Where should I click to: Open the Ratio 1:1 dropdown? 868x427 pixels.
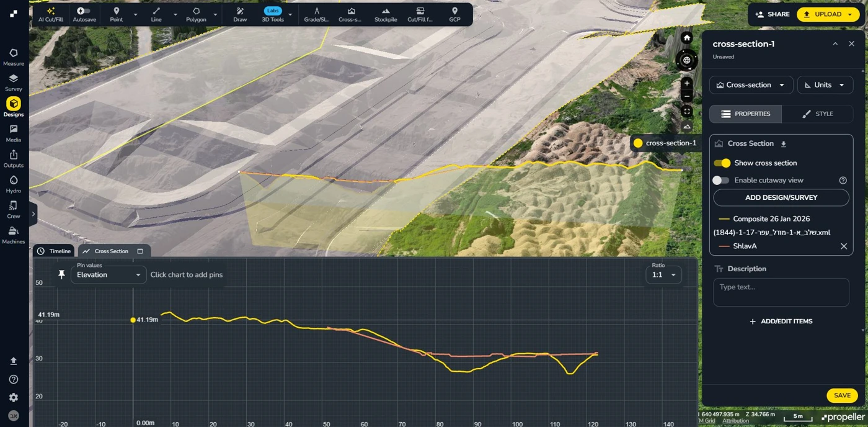point(663,274)
